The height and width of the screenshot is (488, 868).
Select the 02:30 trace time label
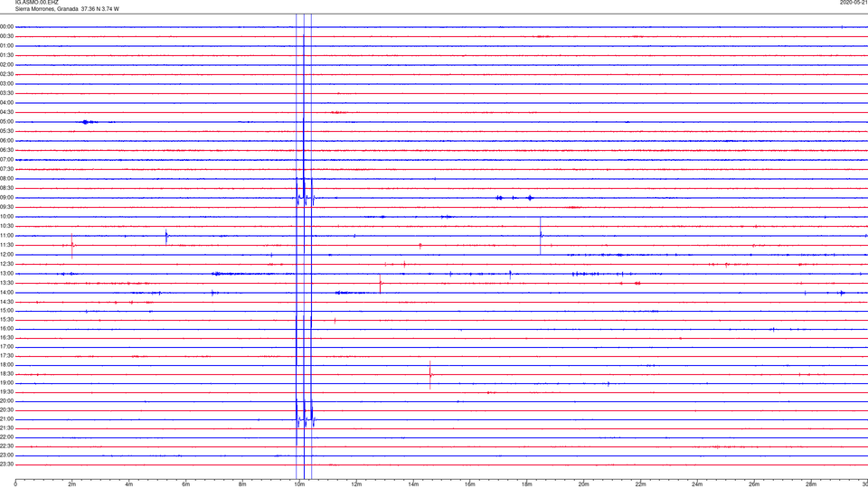pos(6,74)
